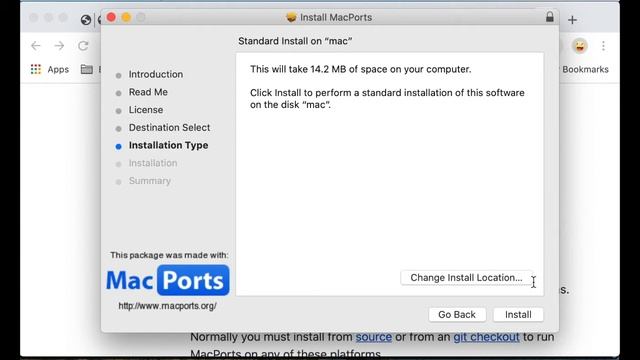Open the browser three-dot menu

point(603,46)
